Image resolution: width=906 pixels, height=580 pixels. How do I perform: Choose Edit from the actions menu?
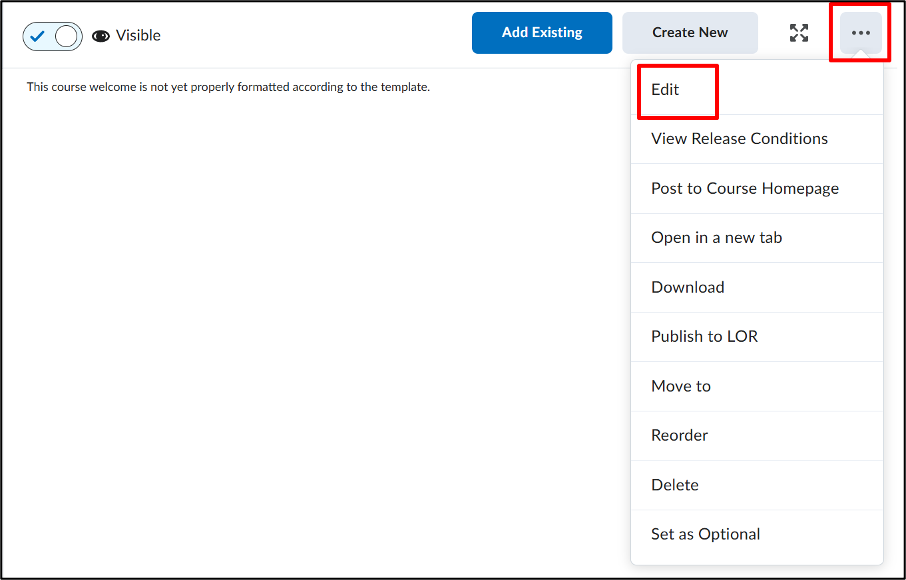point(757,90)
